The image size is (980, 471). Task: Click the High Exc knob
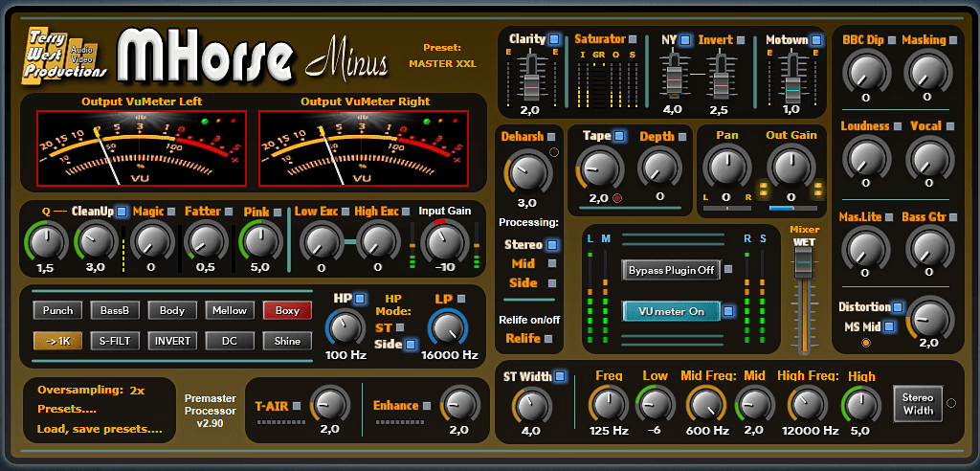[x=377, y=241]
